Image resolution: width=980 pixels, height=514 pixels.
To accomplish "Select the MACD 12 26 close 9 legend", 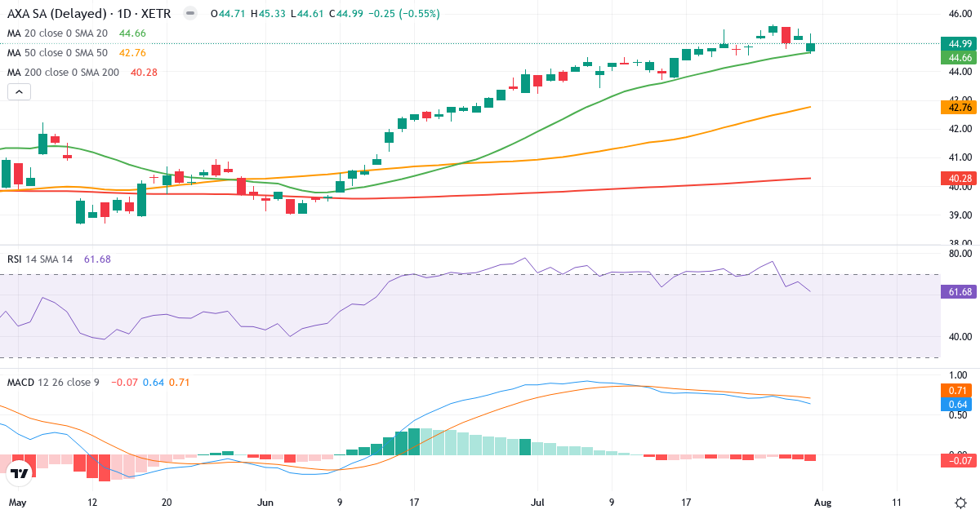I will click(x=53, y=382).
